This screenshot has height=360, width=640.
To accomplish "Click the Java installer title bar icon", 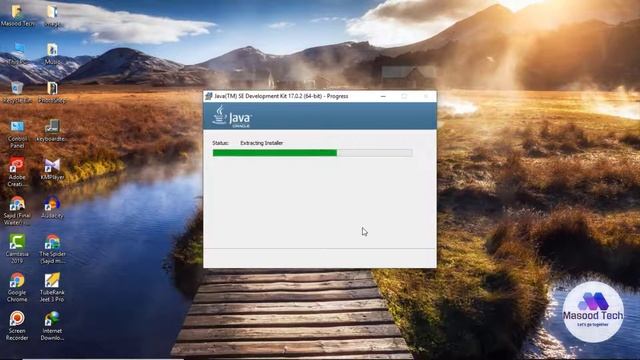I will click(209, 96).
